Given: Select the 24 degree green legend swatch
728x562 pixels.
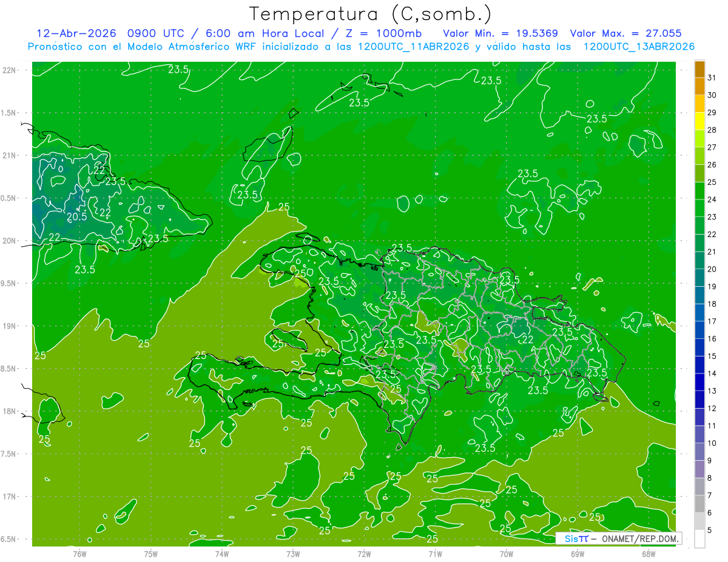Looking at the screenshot, I should tap(699, 191).
